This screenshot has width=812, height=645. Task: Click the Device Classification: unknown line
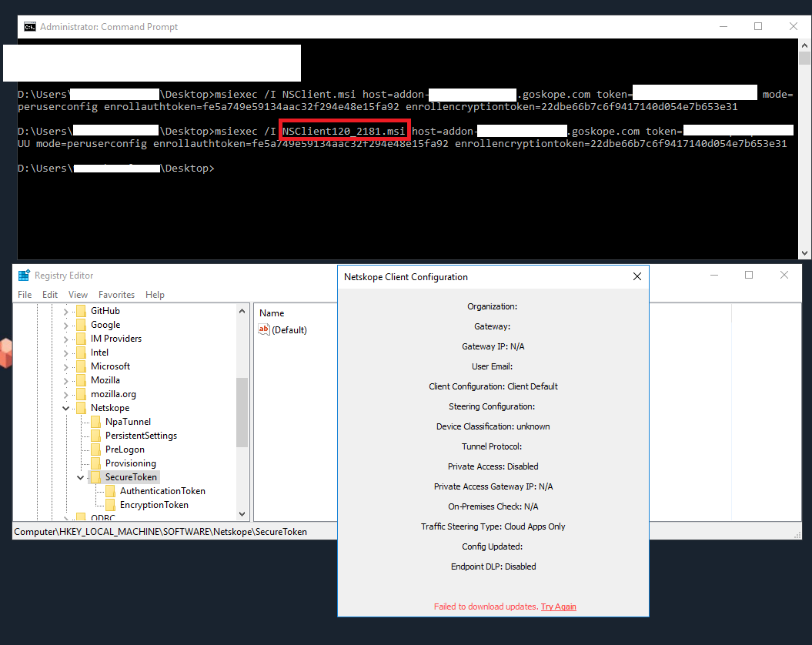(x=493, y=426)
